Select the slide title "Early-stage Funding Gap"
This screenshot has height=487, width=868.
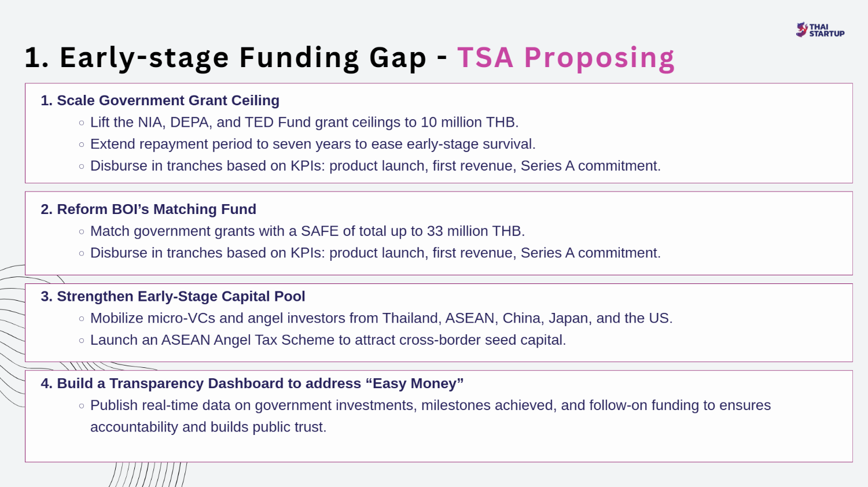(243, 58)
